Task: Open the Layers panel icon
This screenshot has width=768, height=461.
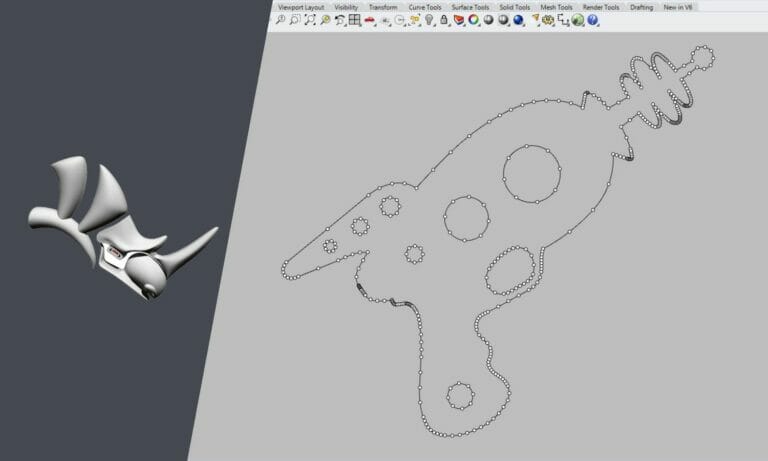Action: 458,19
